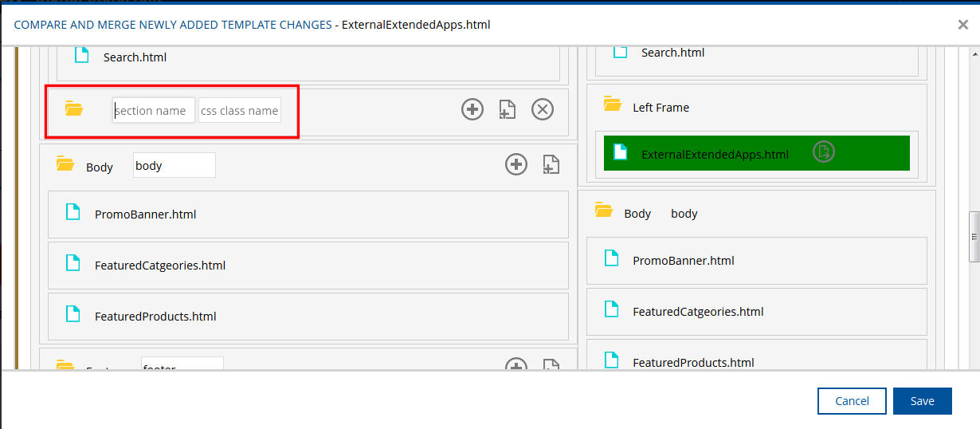This screenshot has height=429, width=980.
Task: Click the file icon beside right FeaturedCatgeories.html
Action: click(611, 309)
